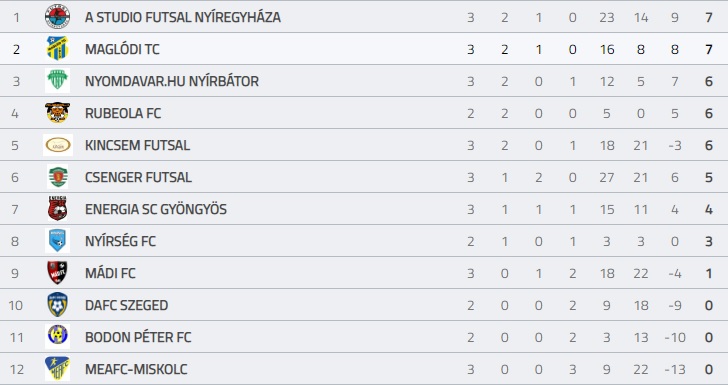Screen dimensions: 728x385
Task: Open the Energia SC Gyöngyös red logo
Action: click(58, 209)
